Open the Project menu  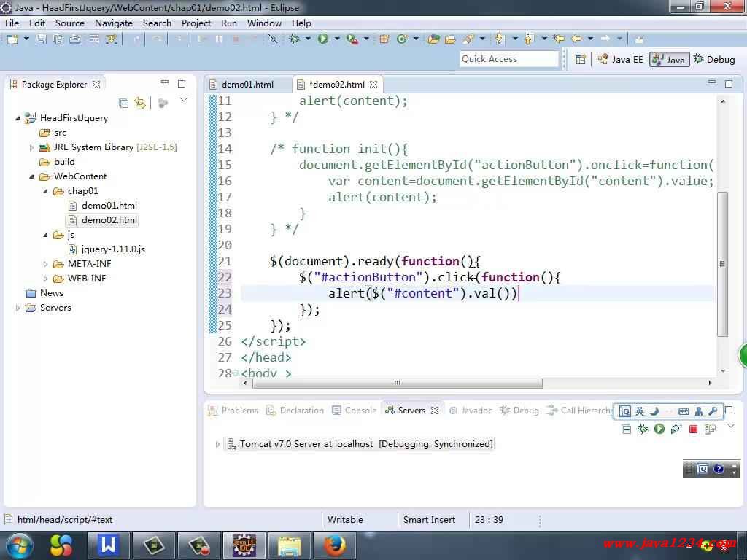[196, 23]
